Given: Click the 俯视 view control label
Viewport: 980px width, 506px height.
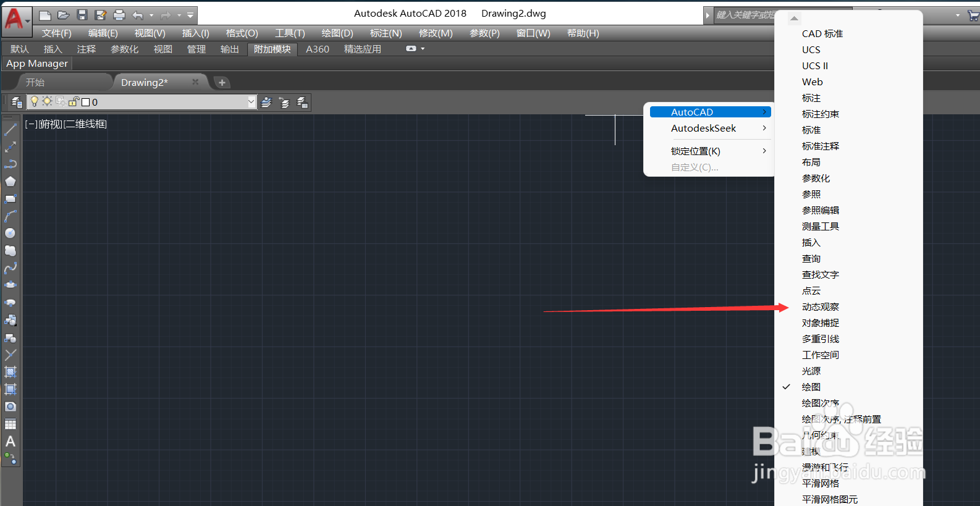Looking at the screenshot, I should tap(51, 124).
